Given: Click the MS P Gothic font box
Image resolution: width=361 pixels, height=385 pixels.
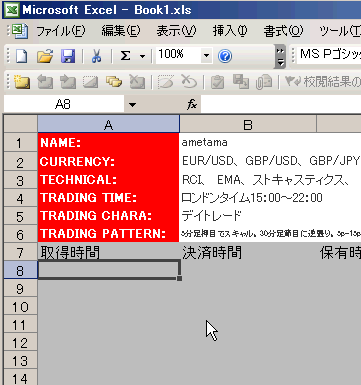Looking at the screenshot, I should point(330,55).
